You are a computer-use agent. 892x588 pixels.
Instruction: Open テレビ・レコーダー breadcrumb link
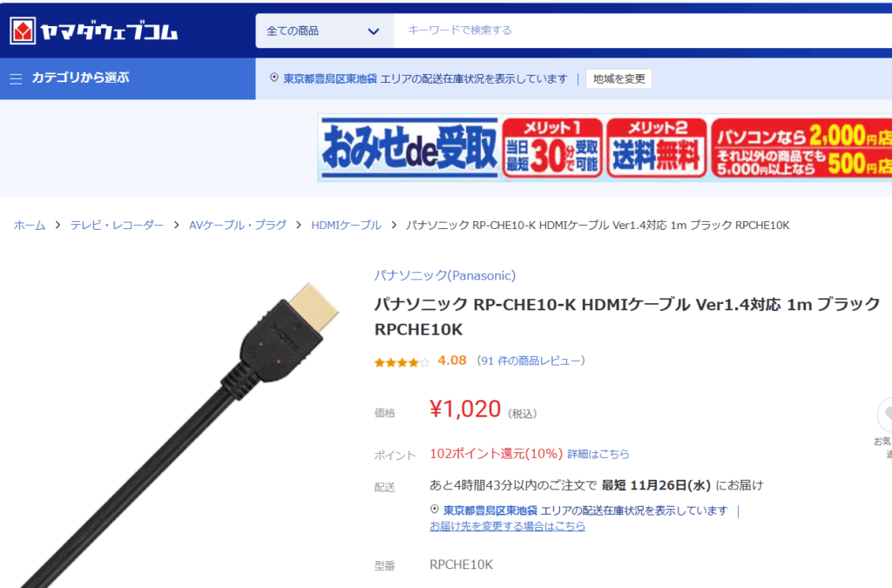coord(118,226)
